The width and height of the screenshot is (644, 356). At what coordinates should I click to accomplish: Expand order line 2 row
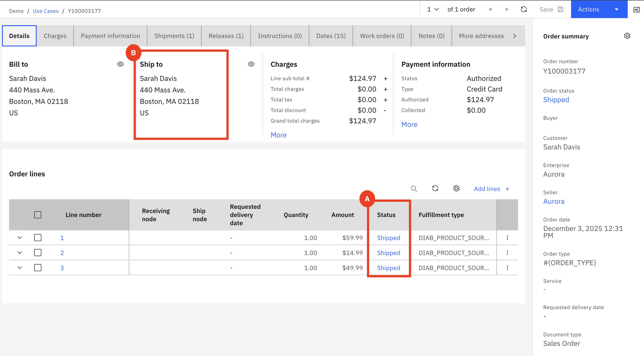tap(20, 252)
